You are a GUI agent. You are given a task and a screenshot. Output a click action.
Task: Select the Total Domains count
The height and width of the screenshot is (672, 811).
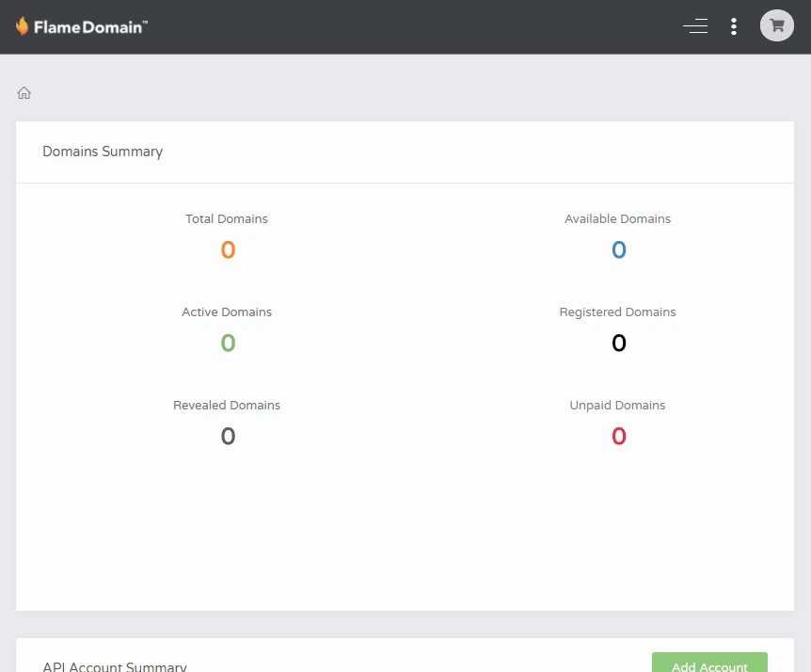click(x=228, y=249)
